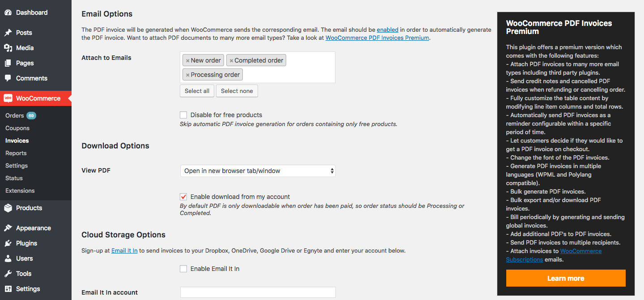Viewport: 644px width, 300px height.
Task: Open the WooCommerce Settings submenu item
Action: pyautogui.click(x=17, y=165)
